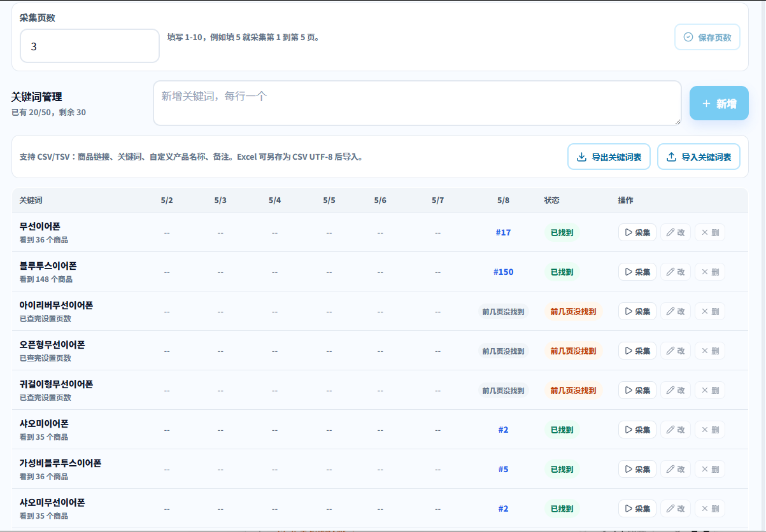Select keyword name 무선이어폰

(x=40, y=226)
